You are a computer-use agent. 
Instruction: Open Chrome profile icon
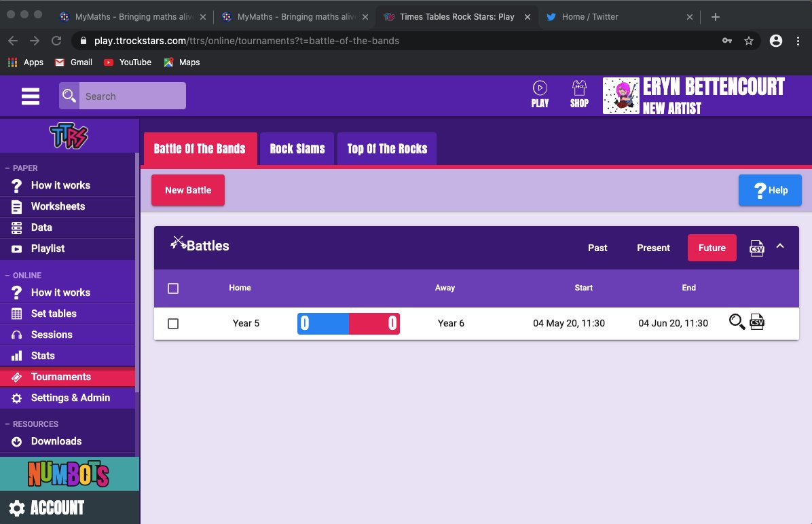coord(776,41)
